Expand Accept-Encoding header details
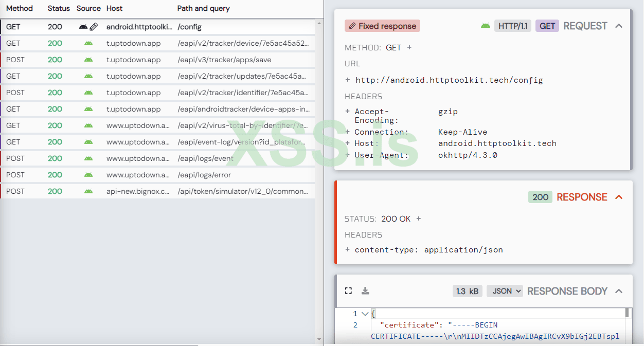 [x=348, y=112]
